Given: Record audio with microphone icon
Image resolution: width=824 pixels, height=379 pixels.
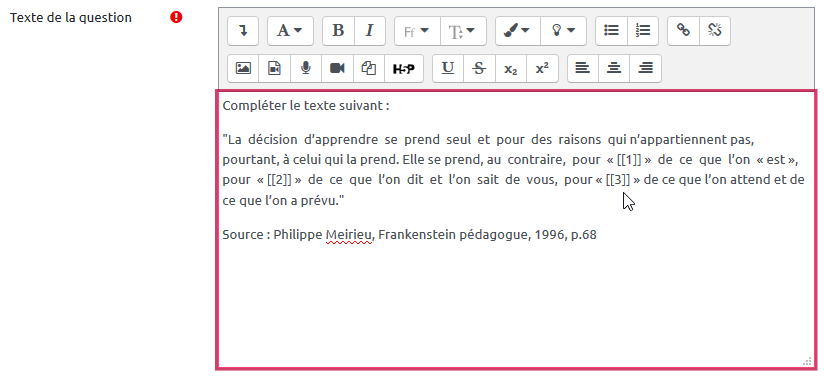Looking at the screenshot, I should (x=306, y=68).
